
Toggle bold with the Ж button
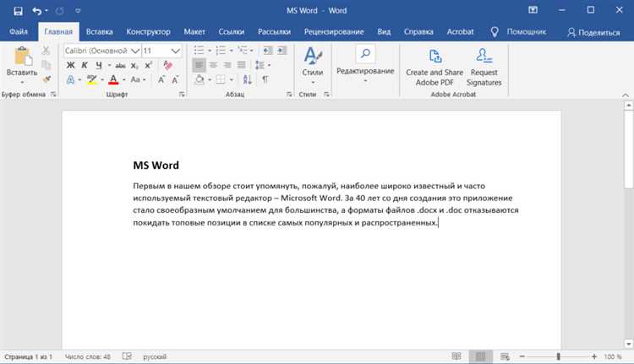coord(70,65)
